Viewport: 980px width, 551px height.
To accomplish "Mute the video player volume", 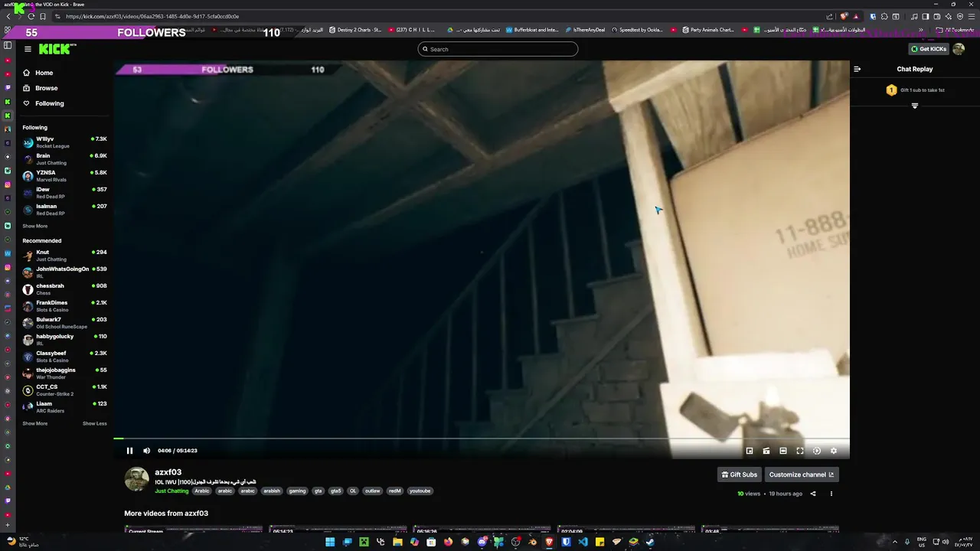I will click(146, 451).
